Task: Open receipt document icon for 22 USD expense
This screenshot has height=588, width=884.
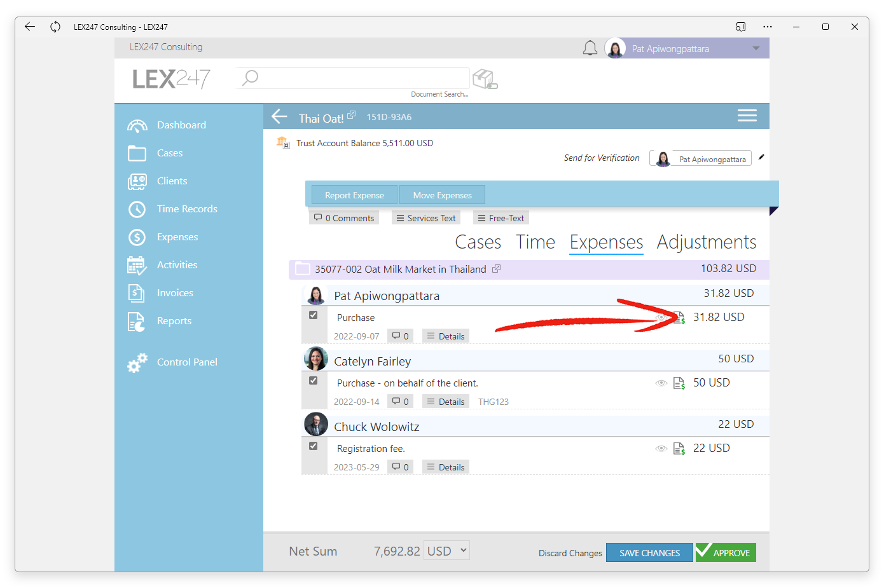Action: pyautogui.click(x=679, y=449)
